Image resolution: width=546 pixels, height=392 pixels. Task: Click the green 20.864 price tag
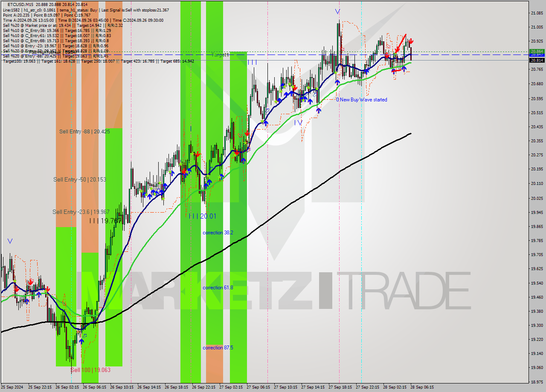coord(537,51)
